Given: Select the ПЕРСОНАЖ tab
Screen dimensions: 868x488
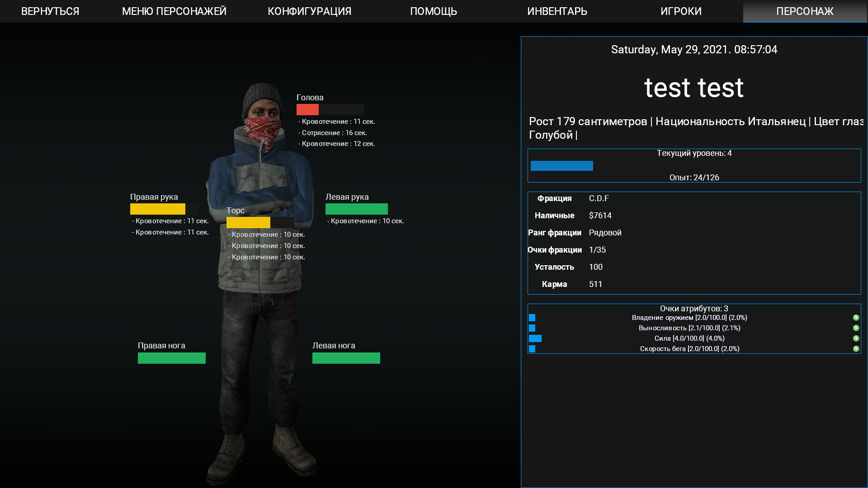Looking at the screenshot, I should pos(805,11).
